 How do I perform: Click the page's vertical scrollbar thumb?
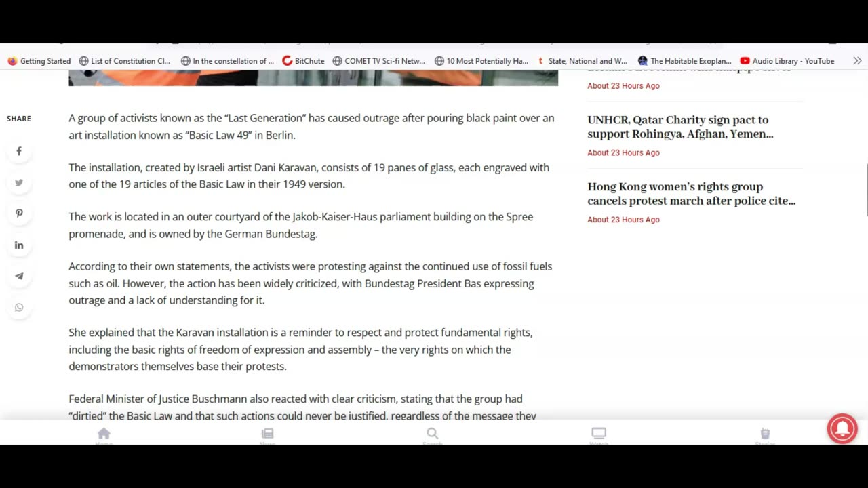point(866,190)
